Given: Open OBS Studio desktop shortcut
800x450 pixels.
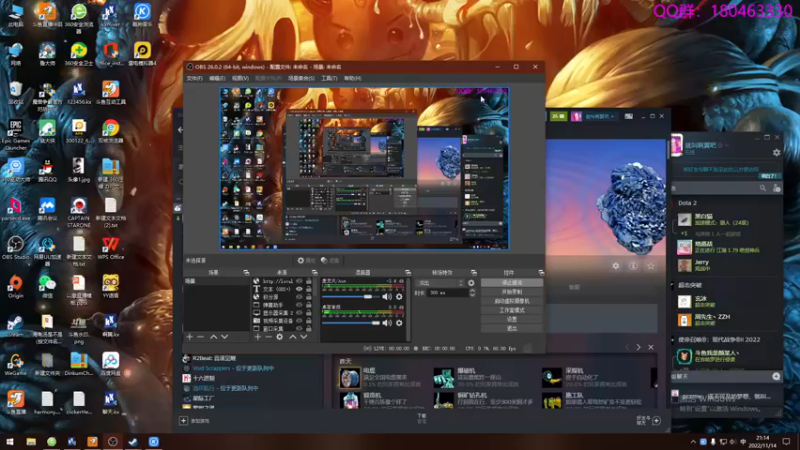Looking at the screenshot, I should click(x=15, y=248).
